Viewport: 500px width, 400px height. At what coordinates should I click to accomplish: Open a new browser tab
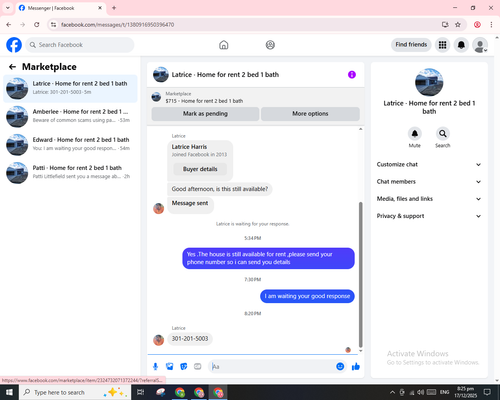[114, 8]
